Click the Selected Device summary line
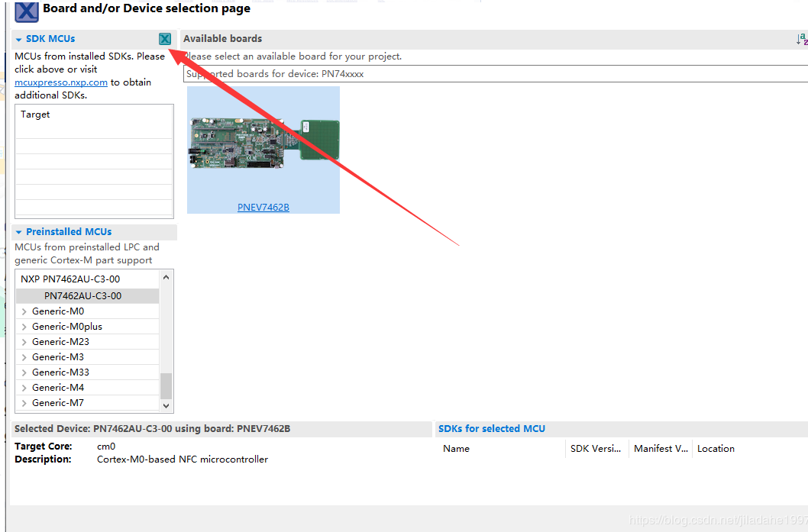This screenshot has width=808, height=532. coord(152,428)
